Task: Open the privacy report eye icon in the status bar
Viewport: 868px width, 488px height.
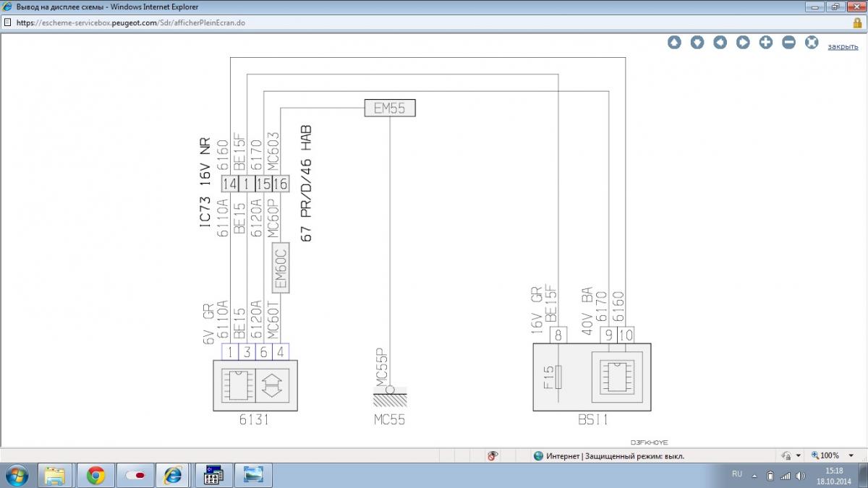Action: click(x=493, y=456)
